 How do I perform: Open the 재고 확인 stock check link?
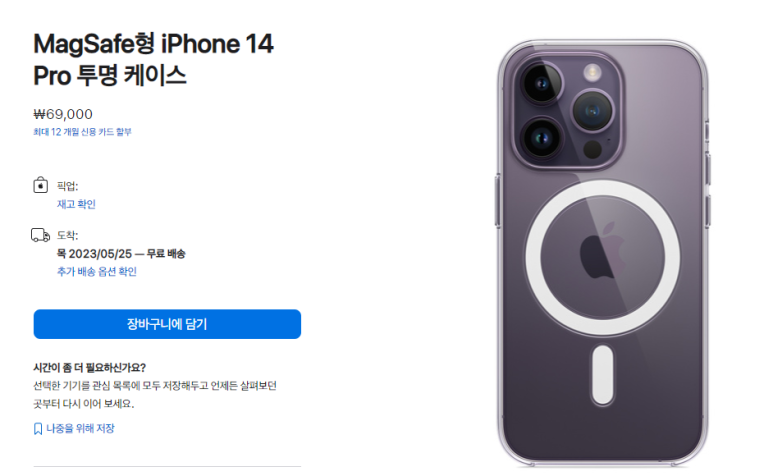[x=76, y=204]
